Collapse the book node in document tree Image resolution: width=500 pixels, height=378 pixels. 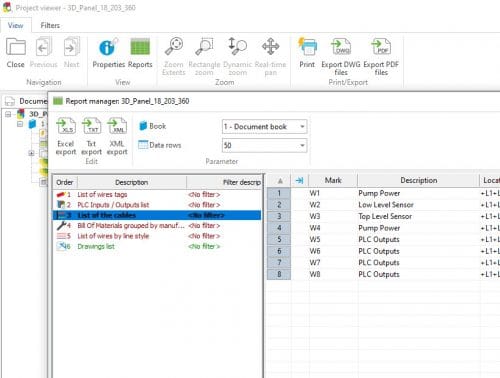[20, 124]
